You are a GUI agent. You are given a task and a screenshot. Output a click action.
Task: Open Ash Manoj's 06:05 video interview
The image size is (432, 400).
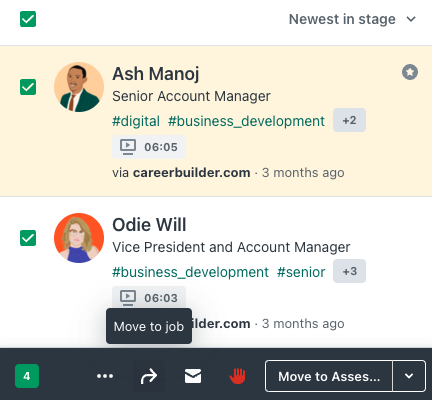point(149,147)
